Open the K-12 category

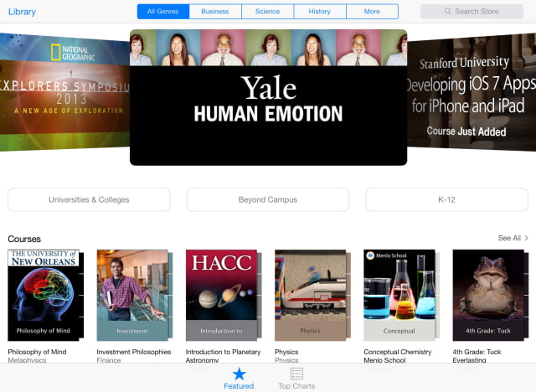pyautogui.click(x=446, y=199)
